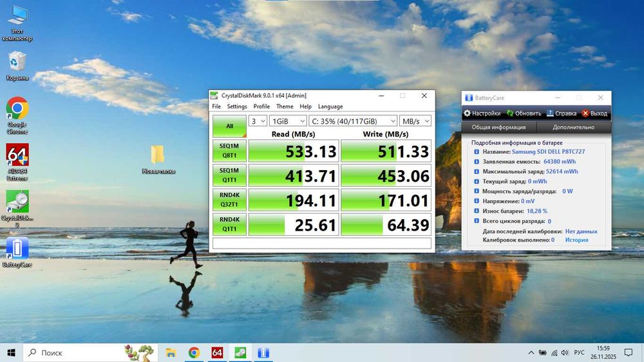Open 'Справка' in the BatteryCare toolbar
Viewport: 644px width, 362px height.
[x=562, y=113]
